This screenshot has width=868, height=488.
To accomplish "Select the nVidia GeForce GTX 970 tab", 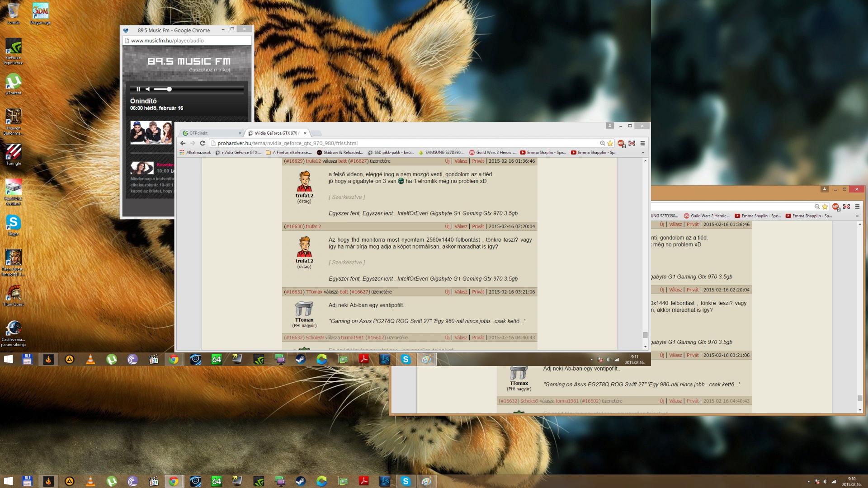I will point(276,133).
